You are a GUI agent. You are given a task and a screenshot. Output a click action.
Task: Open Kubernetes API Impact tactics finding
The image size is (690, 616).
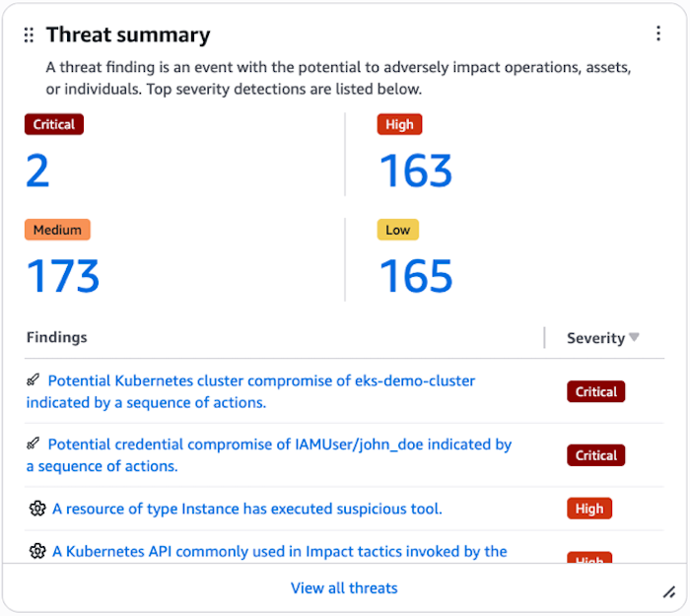coord(279,551)
